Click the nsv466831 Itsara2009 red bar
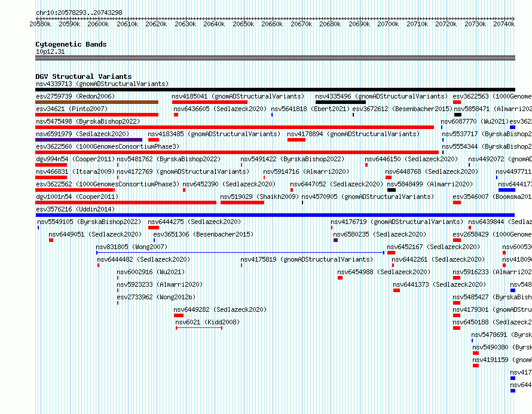This screenshot has width=532, height=414. tap(51, 177)
